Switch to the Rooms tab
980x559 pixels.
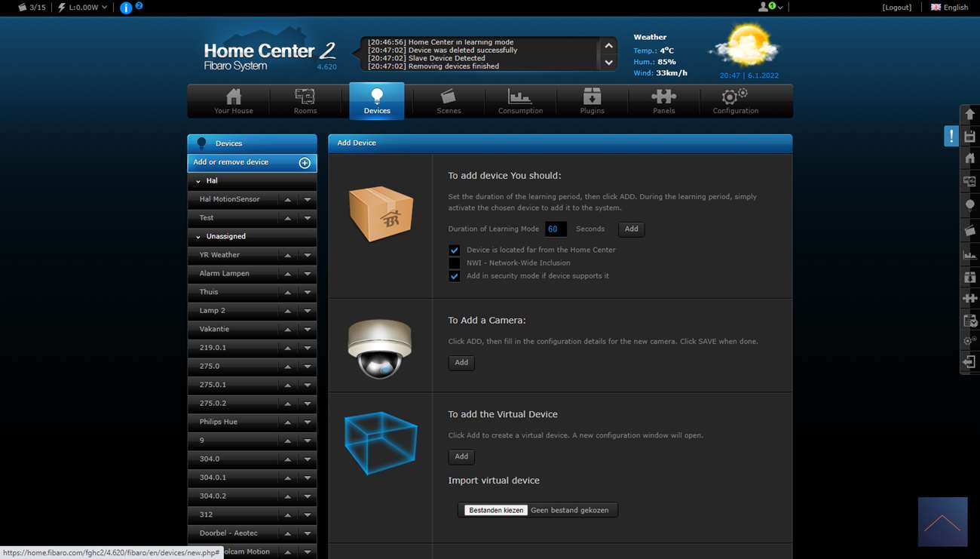[305, 101]
